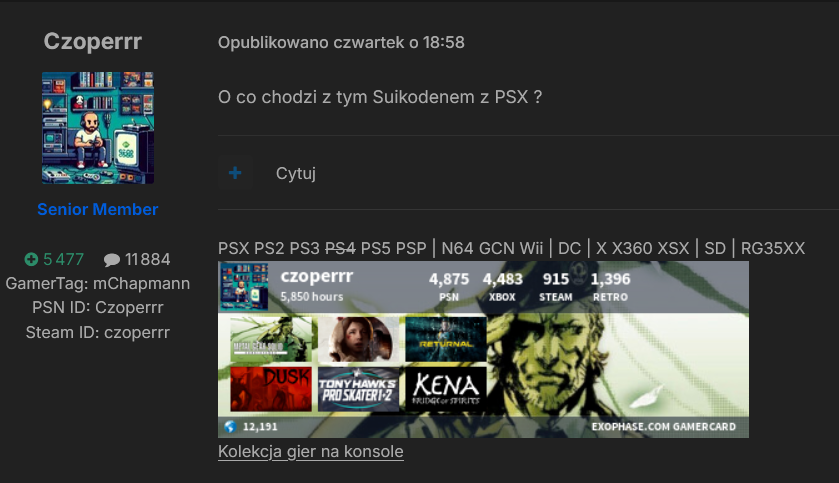Open the Czoperrr pixel-art avatar
Image resolution: width=839 pixels, height=483 pixels.
tap(98, 128)
